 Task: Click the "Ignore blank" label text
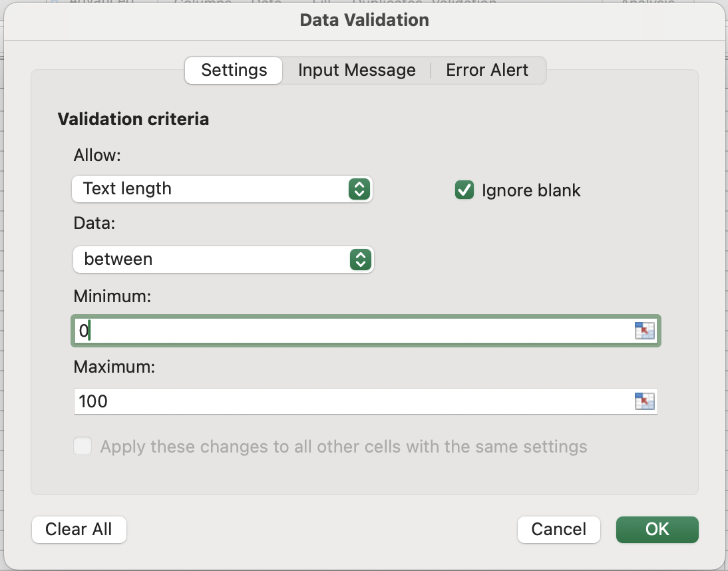pos(531,191)
